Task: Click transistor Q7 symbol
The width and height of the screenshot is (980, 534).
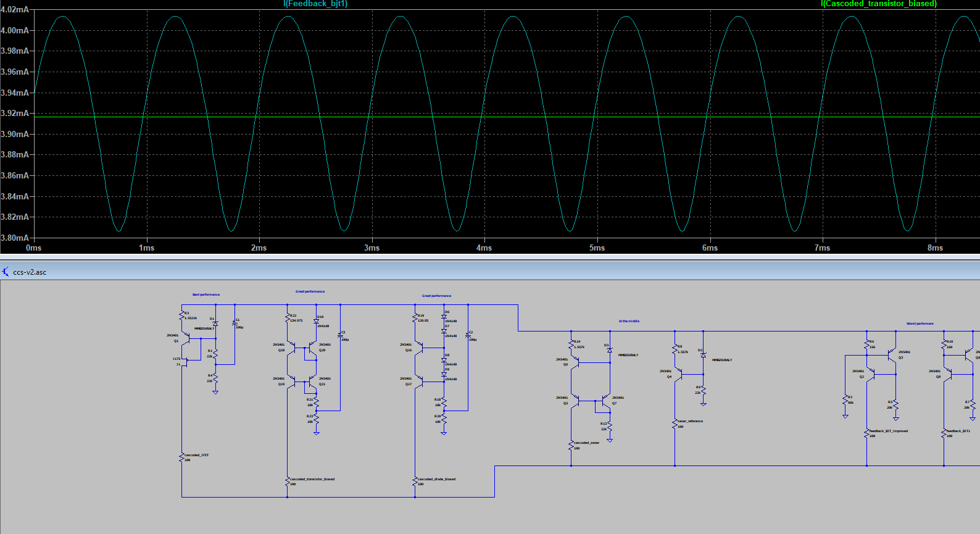Action: 606,402
